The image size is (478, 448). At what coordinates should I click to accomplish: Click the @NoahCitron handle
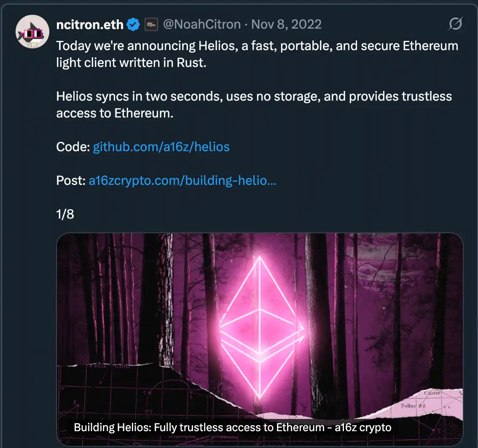click(202, 24)
